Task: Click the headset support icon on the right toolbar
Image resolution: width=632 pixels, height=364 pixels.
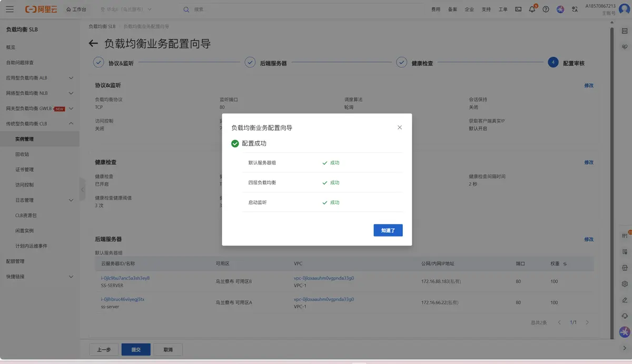Action: (x=625, y=316)
